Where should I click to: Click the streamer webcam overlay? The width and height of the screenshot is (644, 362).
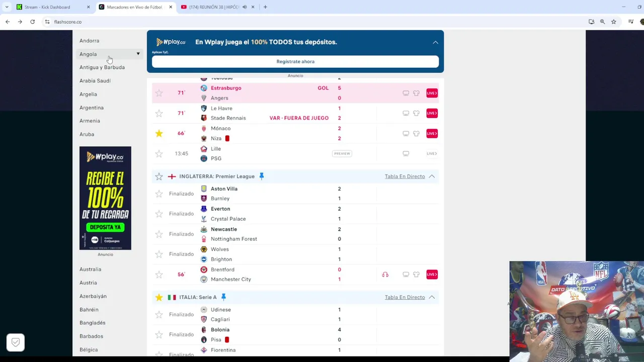click(577, 311)
